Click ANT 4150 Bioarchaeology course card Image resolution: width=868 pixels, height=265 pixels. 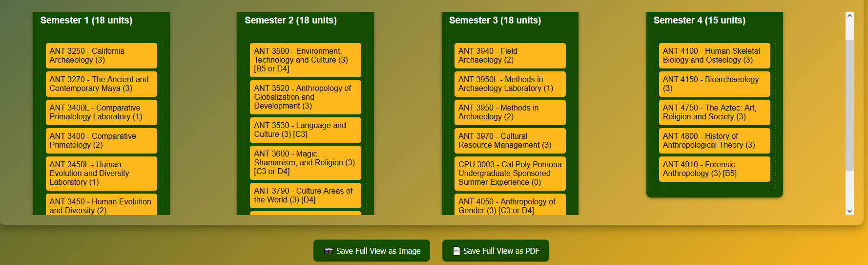714,84
